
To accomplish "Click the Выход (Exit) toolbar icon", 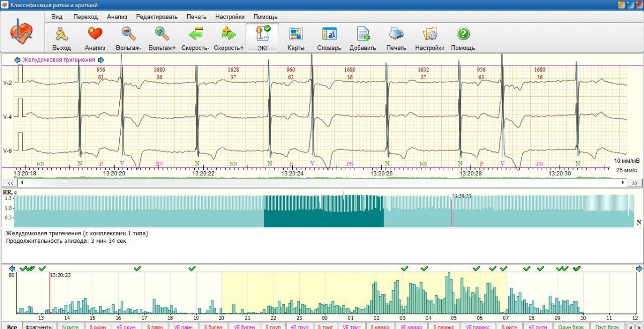I will (61, 35).
